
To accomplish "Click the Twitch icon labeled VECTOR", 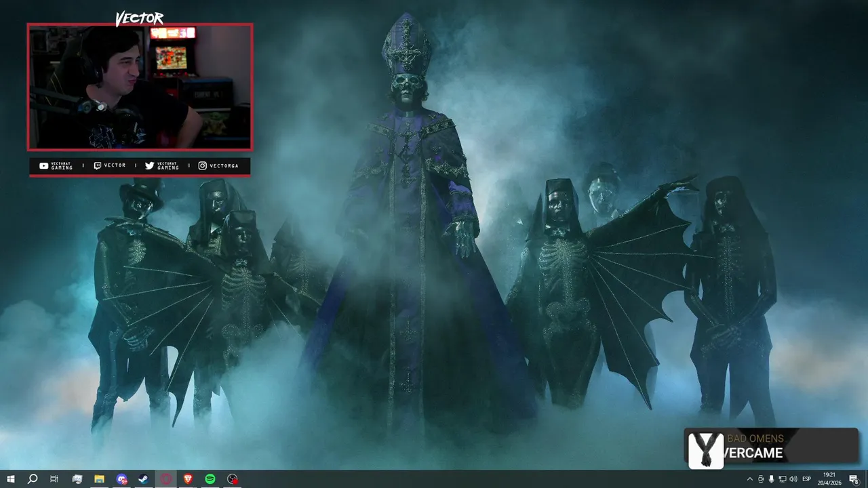I will tap(97, 165).
